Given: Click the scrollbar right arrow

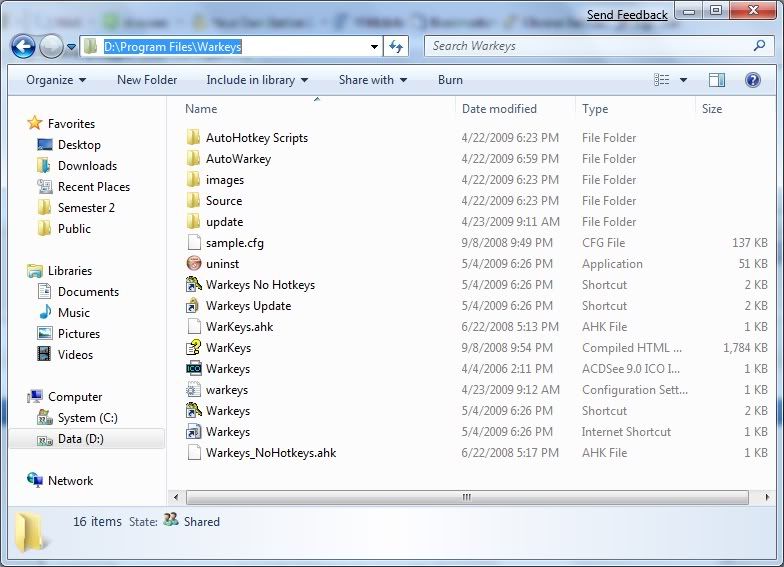Looking at the screenshot, I should [768, 497].
